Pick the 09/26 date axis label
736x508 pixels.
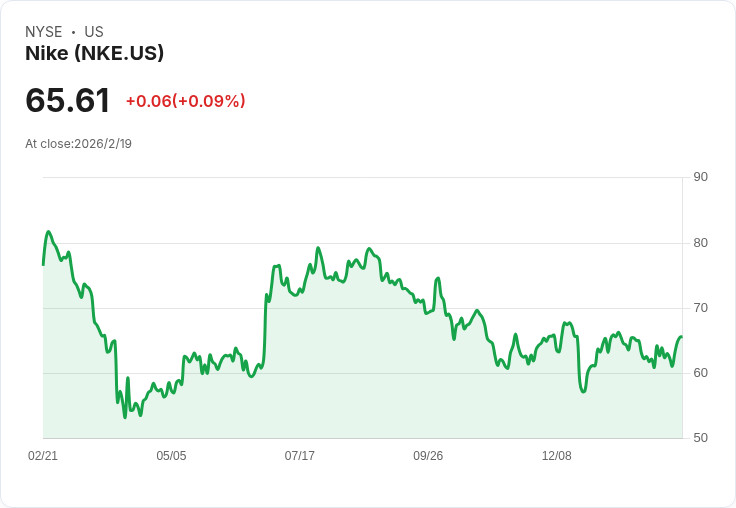(x=428, y=455)
